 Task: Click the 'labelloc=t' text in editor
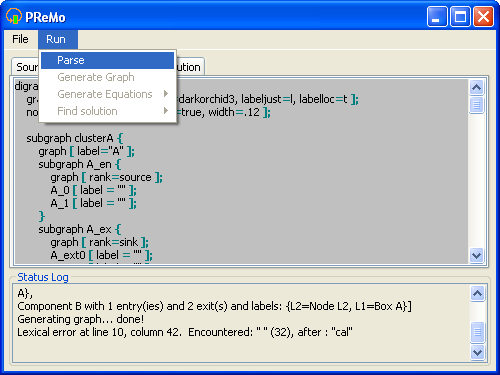[x=323, y=99]
